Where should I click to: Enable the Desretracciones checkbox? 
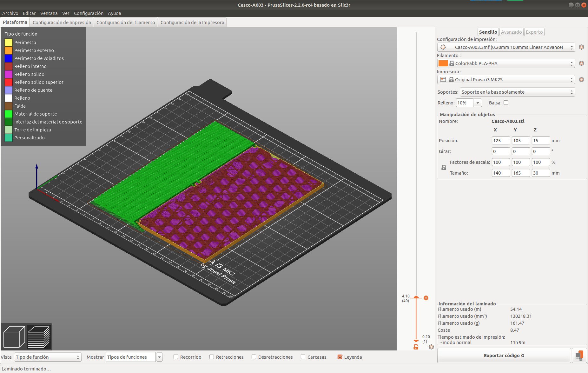[x=254, y=357]
